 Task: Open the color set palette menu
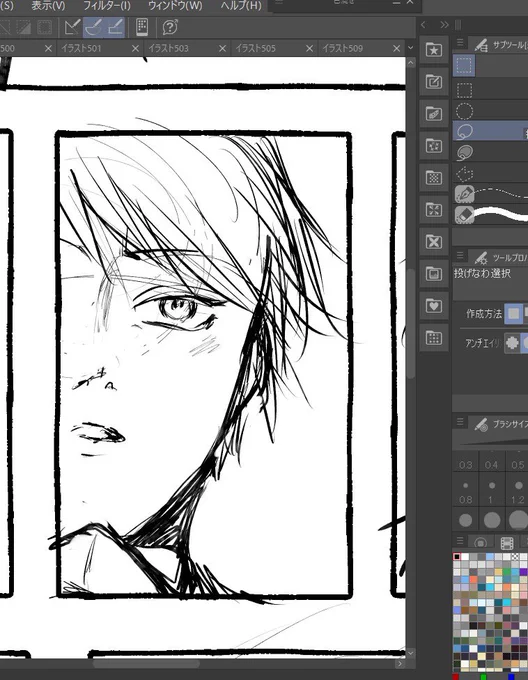(x=460, y=540)
